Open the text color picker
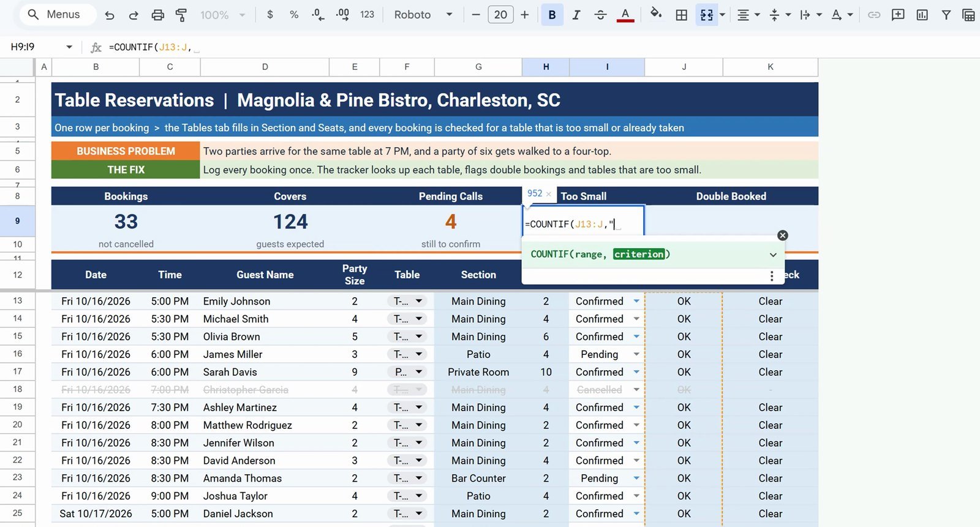This screenshot has height=527, width=980. click(625, 15)
